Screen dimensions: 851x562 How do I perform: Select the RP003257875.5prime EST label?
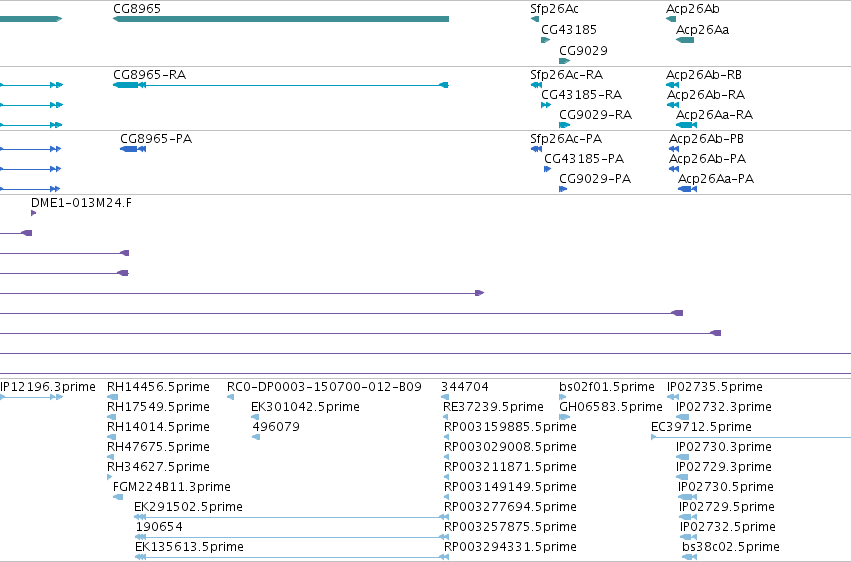(x=510, y=527)
